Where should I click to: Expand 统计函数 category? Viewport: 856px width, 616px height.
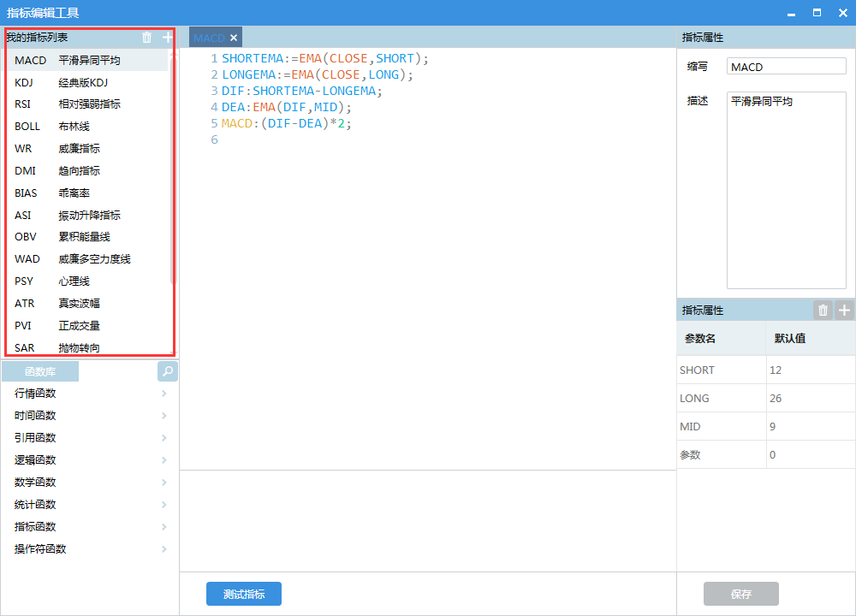pyautogui.click(x=90, y=505)
